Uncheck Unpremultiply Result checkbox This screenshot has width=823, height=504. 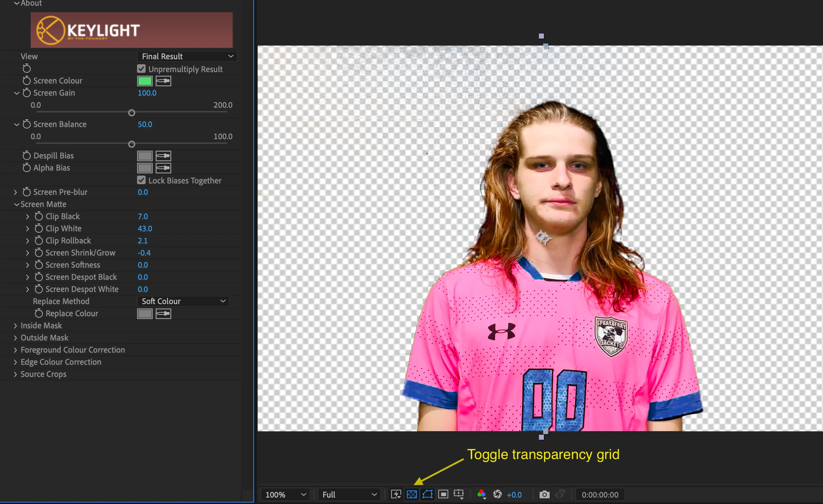tap(141, 69)
